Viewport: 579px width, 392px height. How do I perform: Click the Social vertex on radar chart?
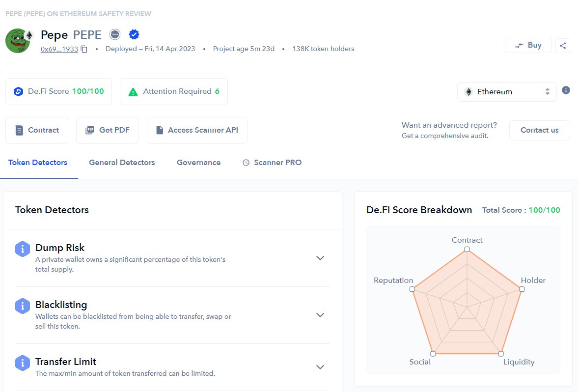[x=433, y=354]
